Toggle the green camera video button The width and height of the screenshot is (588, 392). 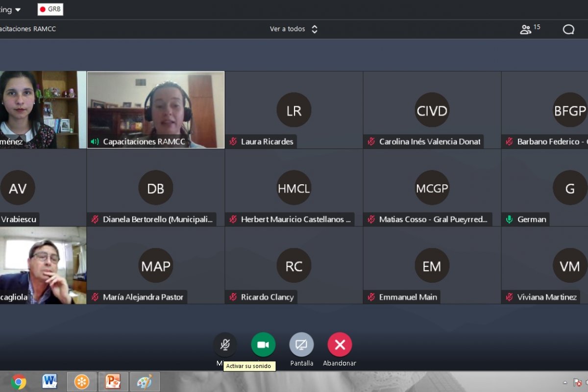263,344
